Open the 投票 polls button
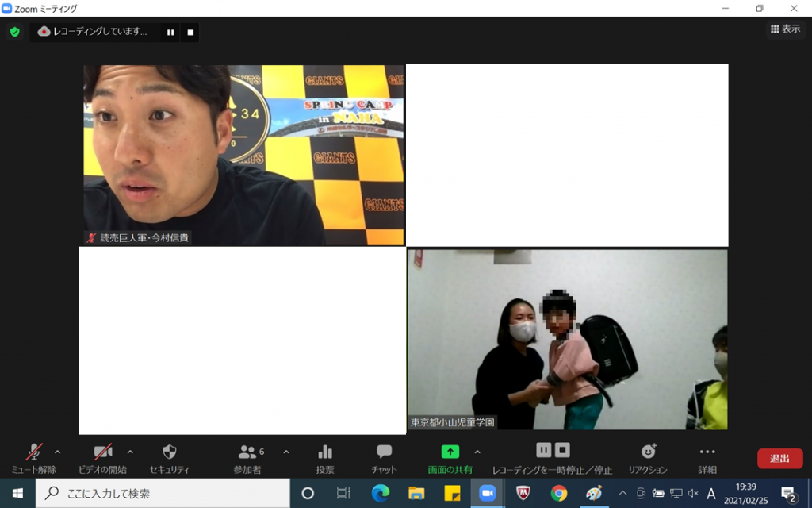Screen dimensions: 812x508 pos(325,460)
